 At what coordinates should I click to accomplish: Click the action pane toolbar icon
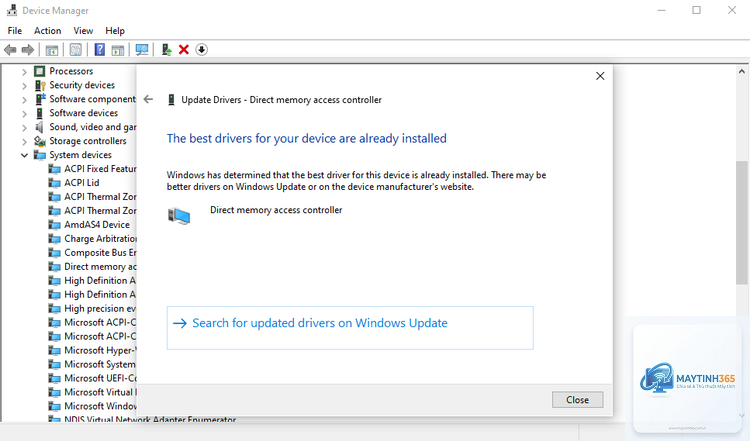coord(118,50)
